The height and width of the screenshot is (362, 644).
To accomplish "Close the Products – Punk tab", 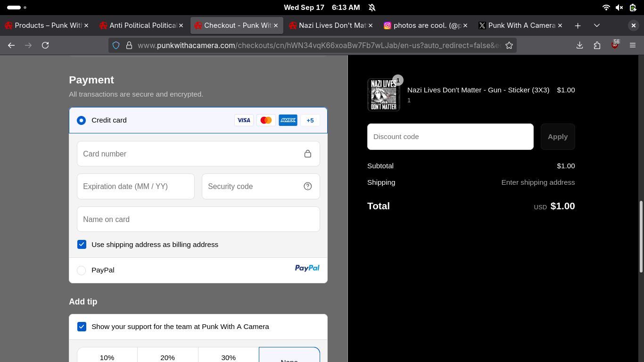I will click(x=86, y=25).
